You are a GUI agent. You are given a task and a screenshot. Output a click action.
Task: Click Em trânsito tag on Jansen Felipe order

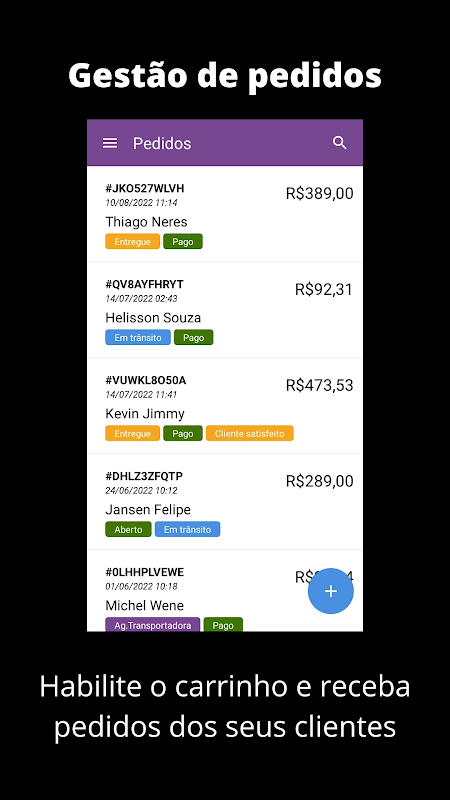(187, 529)
